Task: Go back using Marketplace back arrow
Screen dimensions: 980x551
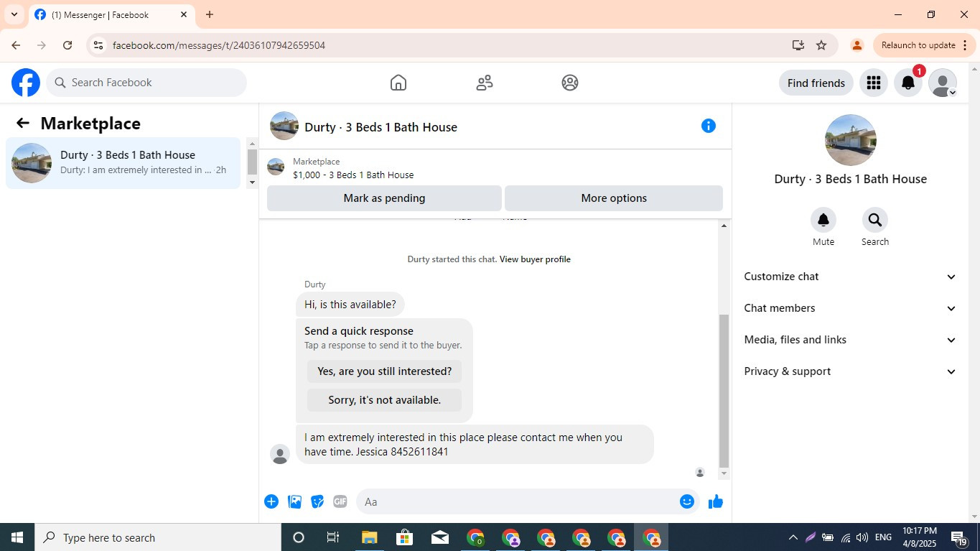Action: pyautogui.click(x=23, y=123)
